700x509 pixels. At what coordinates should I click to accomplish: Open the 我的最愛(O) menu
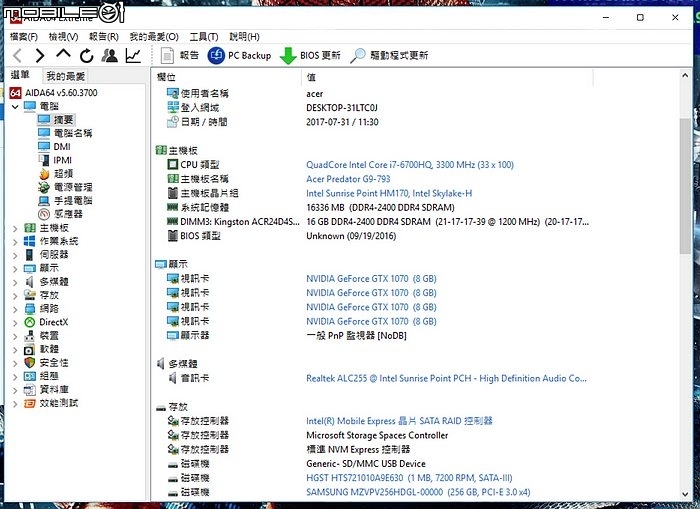pyautogui.click(x=154, y=37)
